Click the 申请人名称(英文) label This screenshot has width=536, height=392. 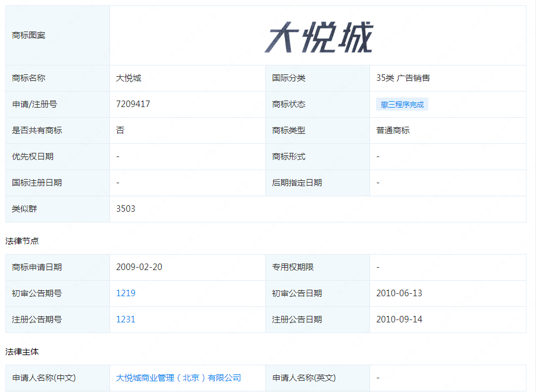(x=304, y=378)
